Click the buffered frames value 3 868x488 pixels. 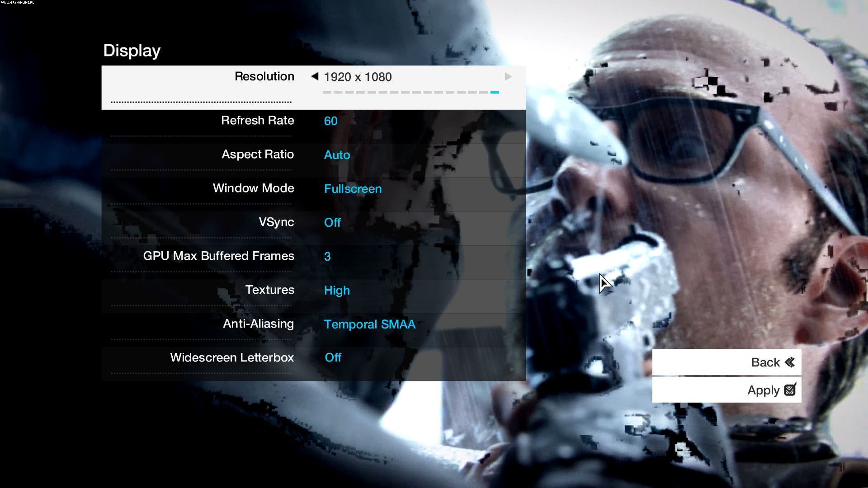point(327,256)
